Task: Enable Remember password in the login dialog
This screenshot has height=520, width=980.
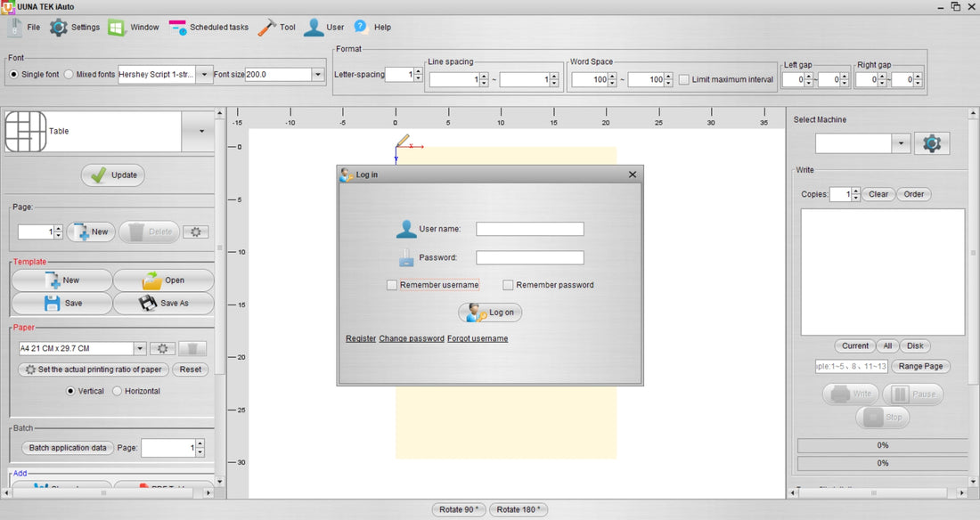Action: tap(509, 284)
